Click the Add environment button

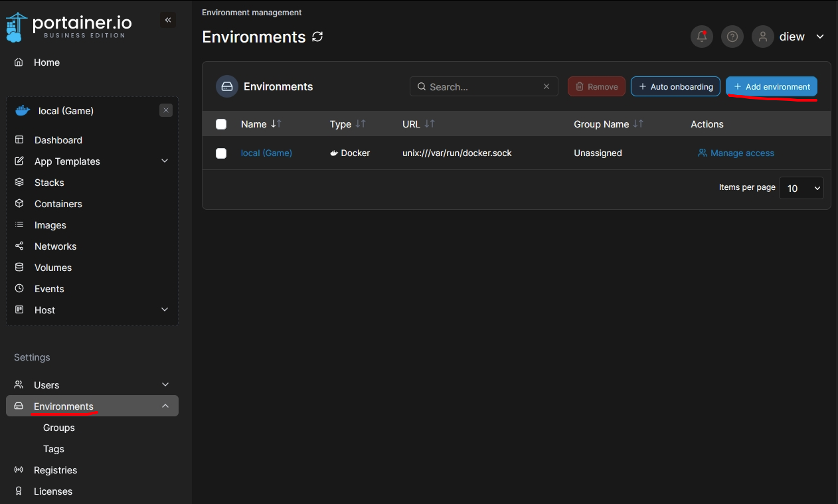[771, 87]
